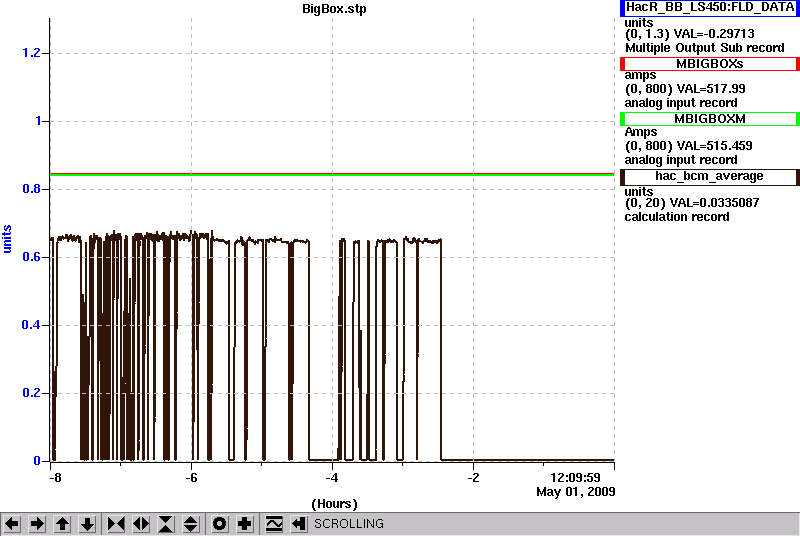Zoom out time axis with outward-pointing triangles
The image size is (800, 536).
pos(141,524)
